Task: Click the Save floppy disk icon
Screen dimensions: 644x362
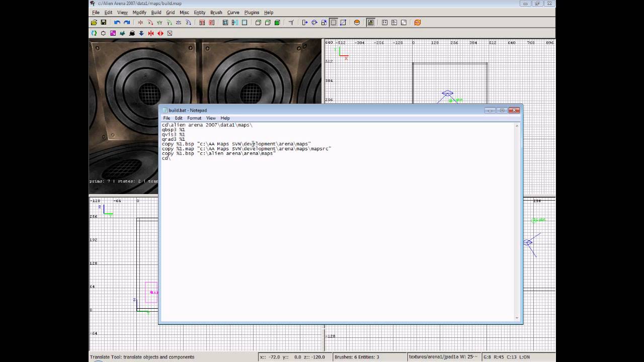Action: point(104,22)
